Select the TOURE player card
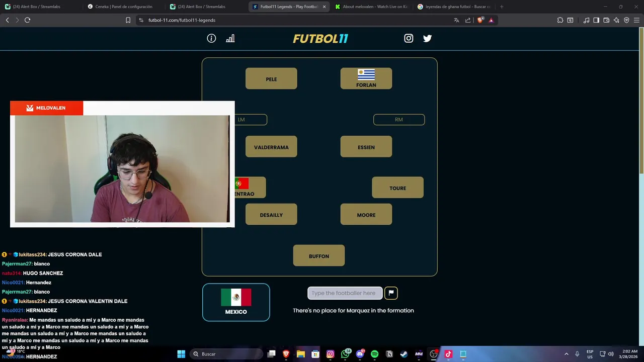 pos(397,188)
